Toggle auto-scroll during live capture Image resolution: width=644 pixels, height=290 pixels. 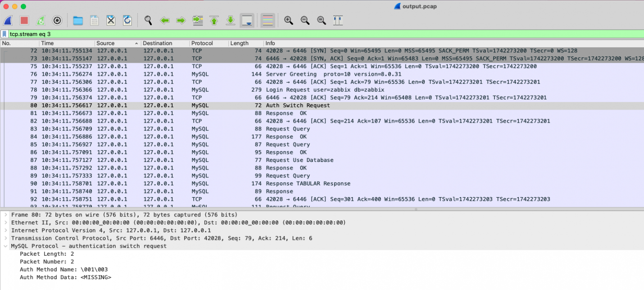click(x=247, y=20)
